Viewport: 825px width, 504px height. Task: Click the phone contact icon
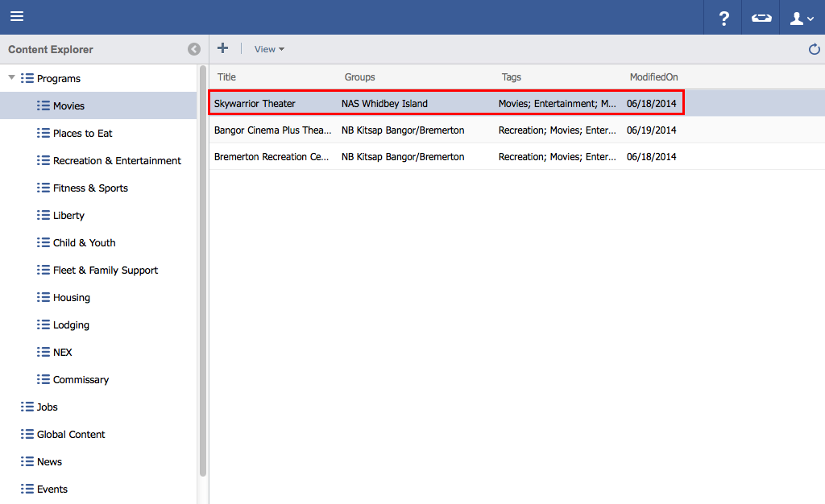point(761,18)
